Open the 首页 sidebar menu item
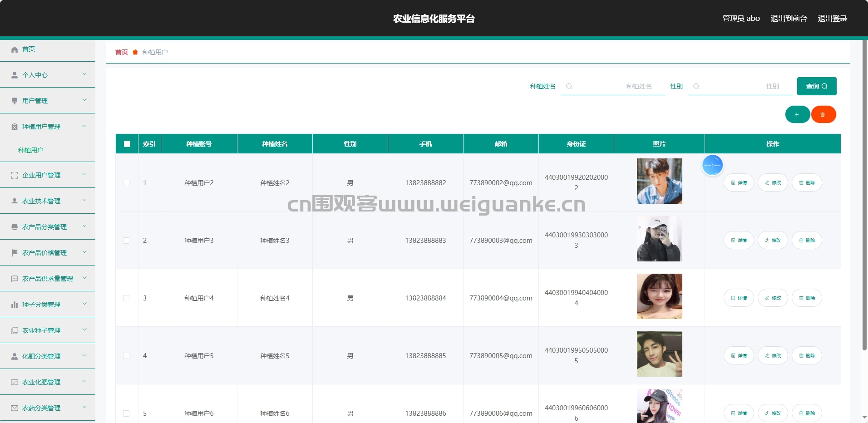Image resolution: width=868 pixels, height=423 pixels. tap(48, 49)
